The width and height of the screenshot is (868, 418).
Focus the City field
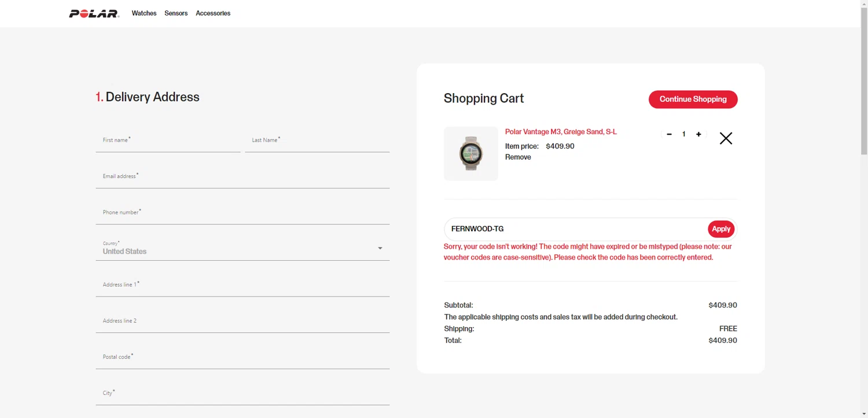tap(242, 394)
